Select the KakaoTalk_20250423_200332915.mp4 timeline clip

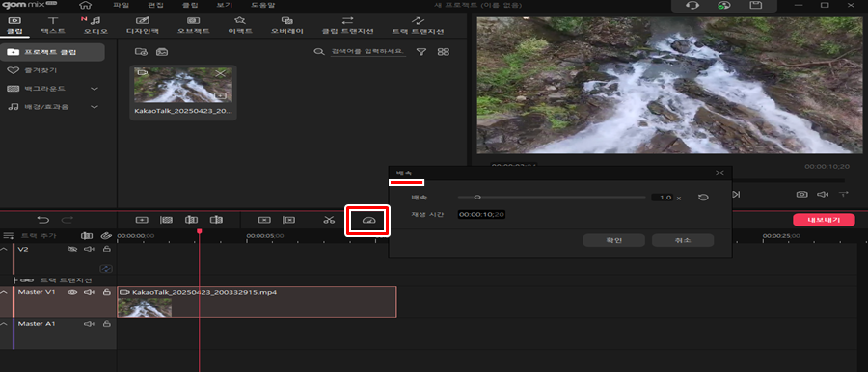(x=257, y=303)
